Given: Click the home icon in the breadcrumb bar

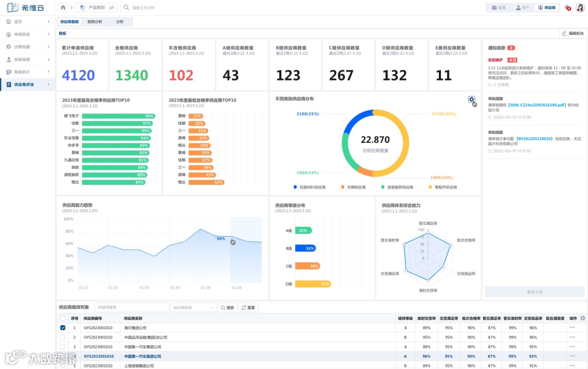Looking at the screenshot, I should pos(63,8).
